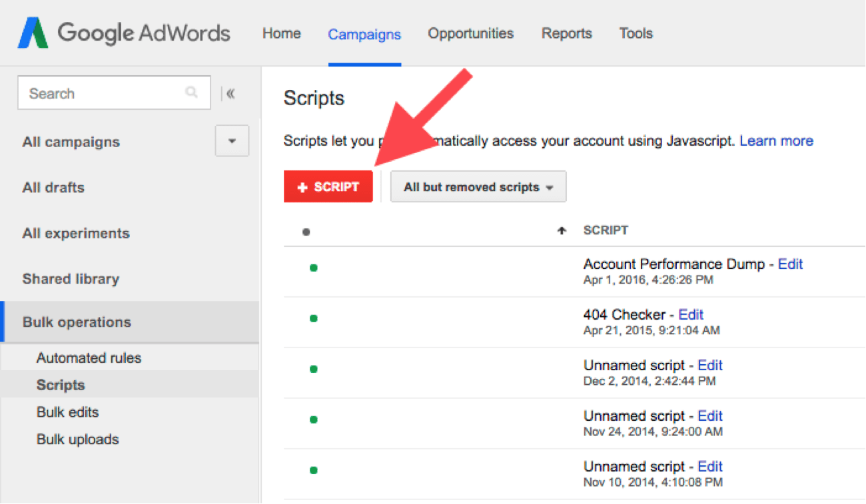Click the status dot column header
866x504 pixels.
306,232
